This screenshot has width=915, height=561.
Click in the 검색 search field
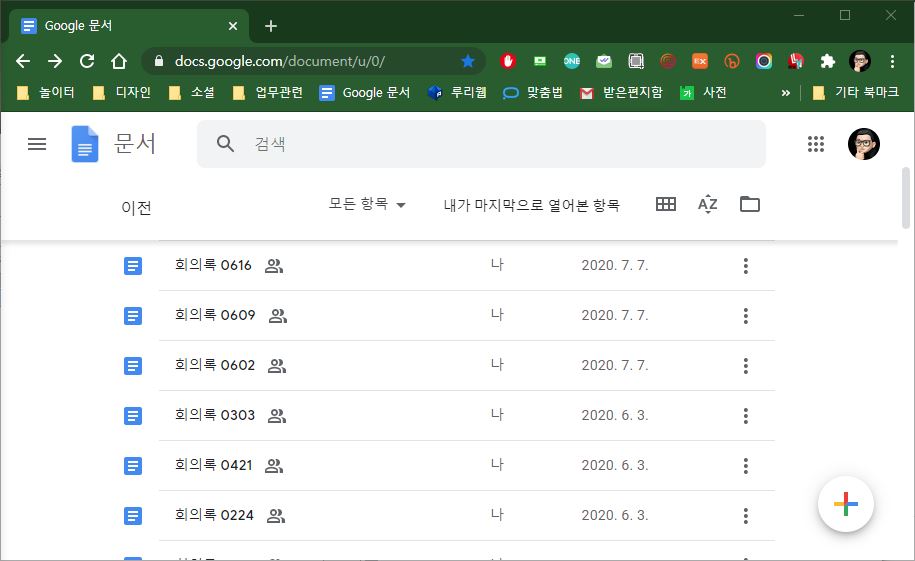click(x=481, y=144)
